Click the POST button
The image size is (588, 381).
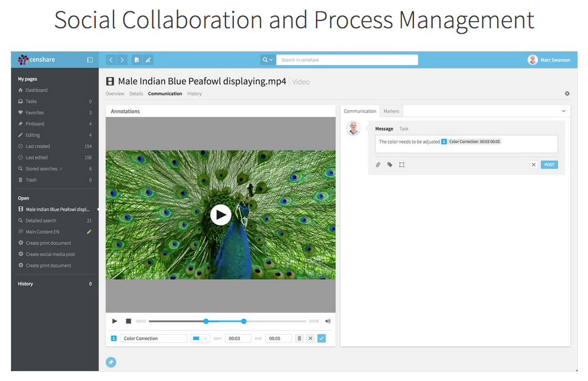(x=549, y=164)
